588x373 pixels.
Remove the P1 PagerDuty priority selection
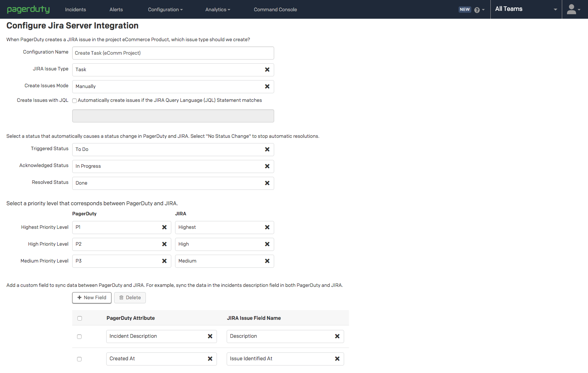[164, 227]
